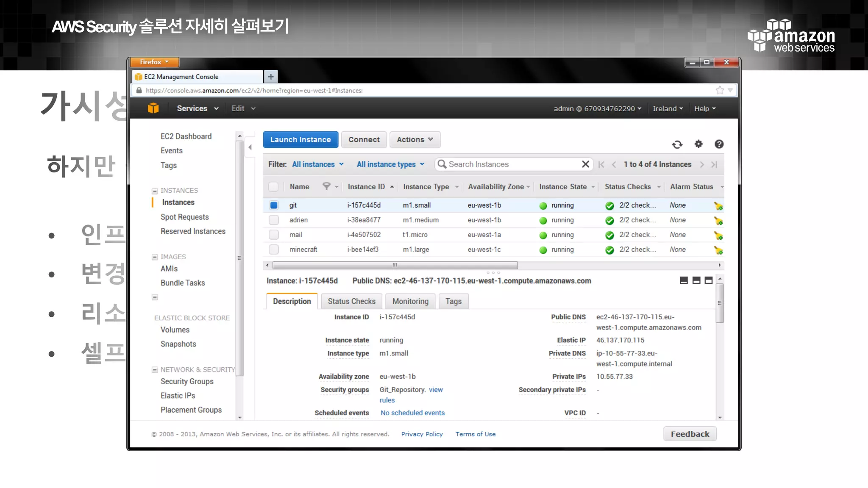
Task: Open the All instances filter dropdown
Action: (318, 164)
